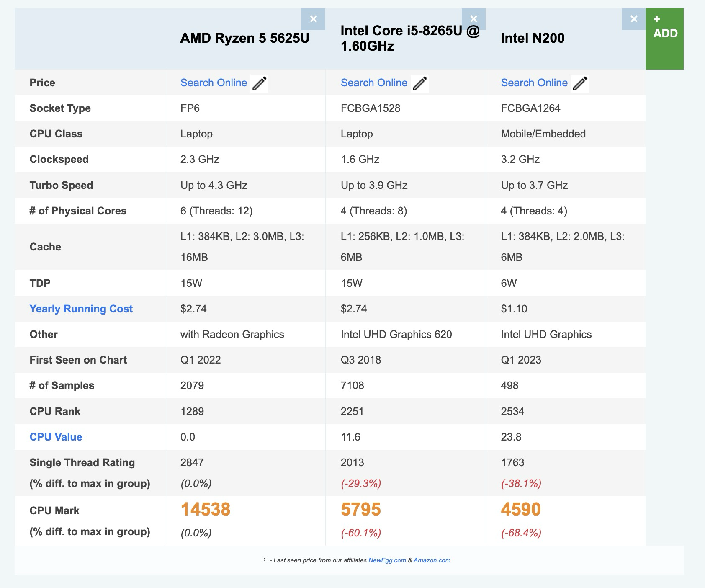Image resolution: width=705 pixels, height=588 pixels.
Task: Click the FCBGA1528 socket value
Action: coord(371,108)
